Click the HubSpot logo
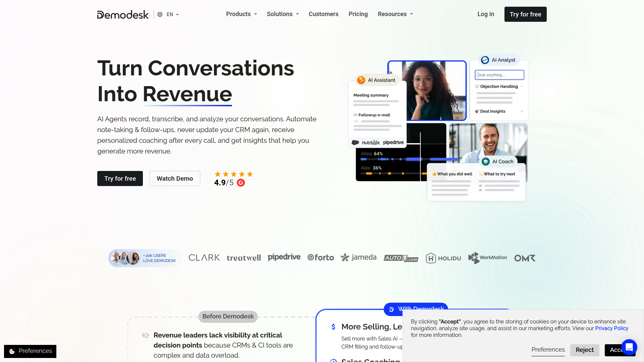The height and width of the screenshot is (362, 644). point(371,143)
